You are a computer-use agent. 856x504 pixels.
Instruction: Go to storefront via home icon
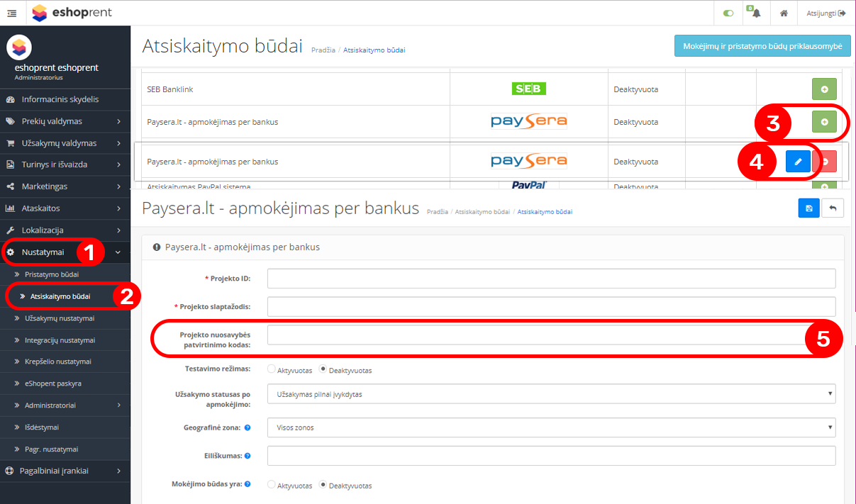pos(784,13)
